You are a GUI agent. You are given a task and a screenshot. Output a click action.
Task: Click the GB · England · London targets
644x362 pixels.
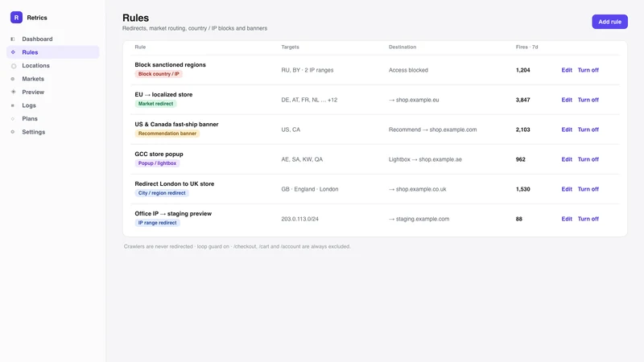[x=310, y=189]
